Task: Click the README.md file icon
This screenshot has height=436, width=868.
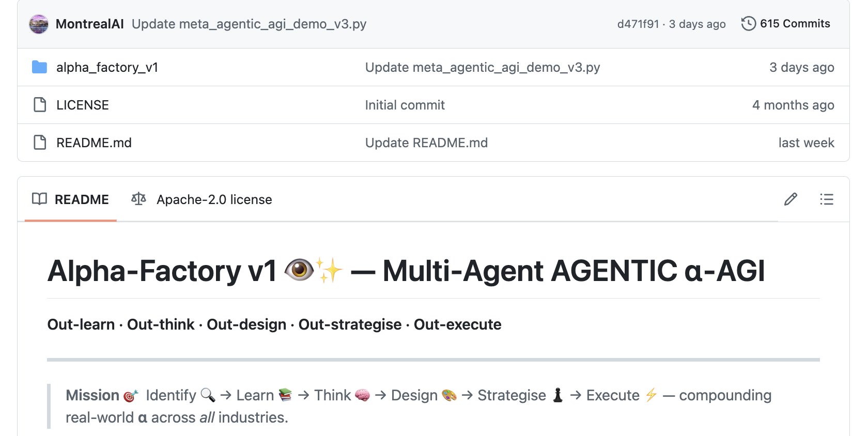Action: pos(40,143)
